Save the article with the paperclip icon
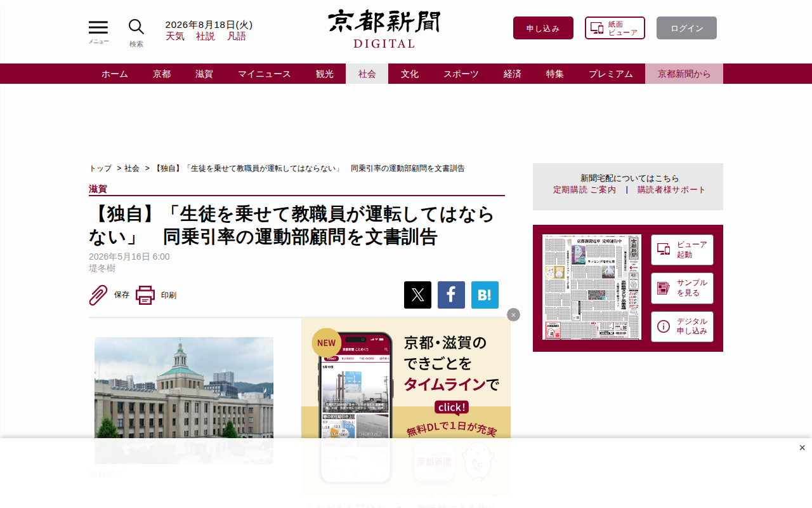The image size is (812, 508). pyautogui.click(x=98, y=295)
